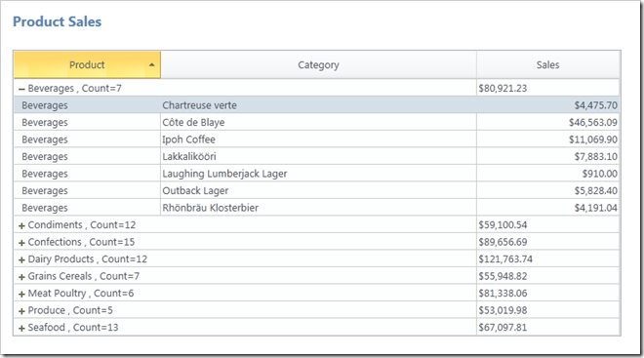Select the Chartreuse verte row
644x358 pixels.
[x=317, y=105]
